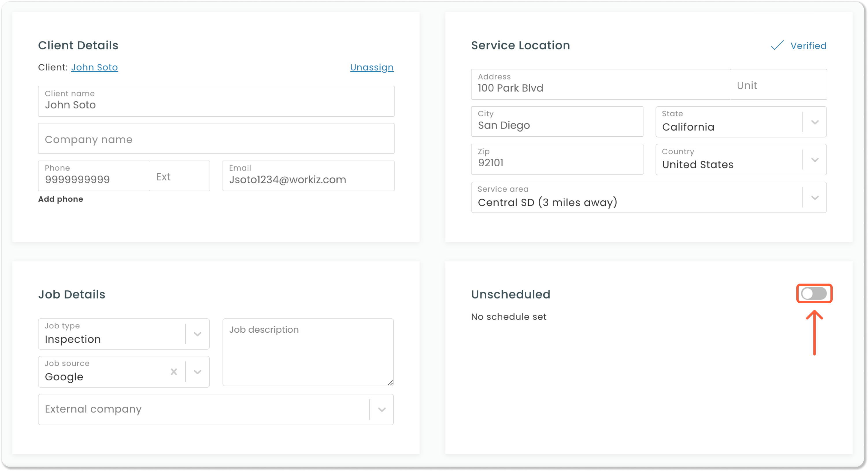Open the John Soto client link
The height and width of the screenshot is (471, 868).
94,67
